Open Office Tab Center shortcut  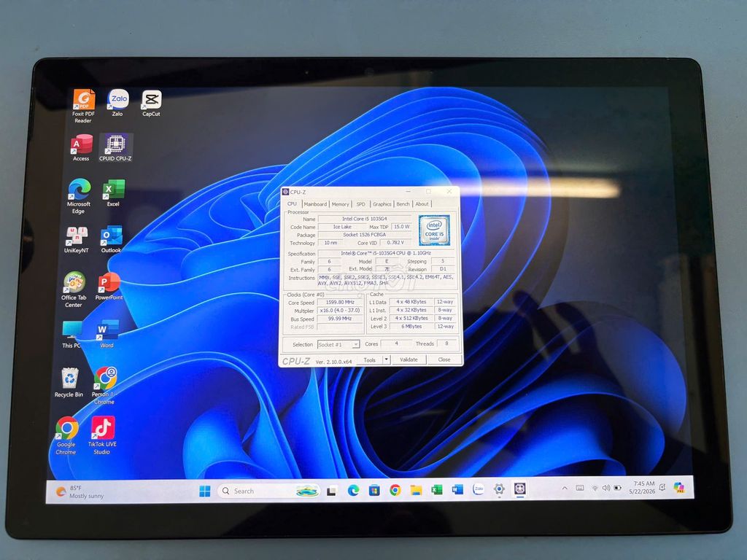point(74,289)
